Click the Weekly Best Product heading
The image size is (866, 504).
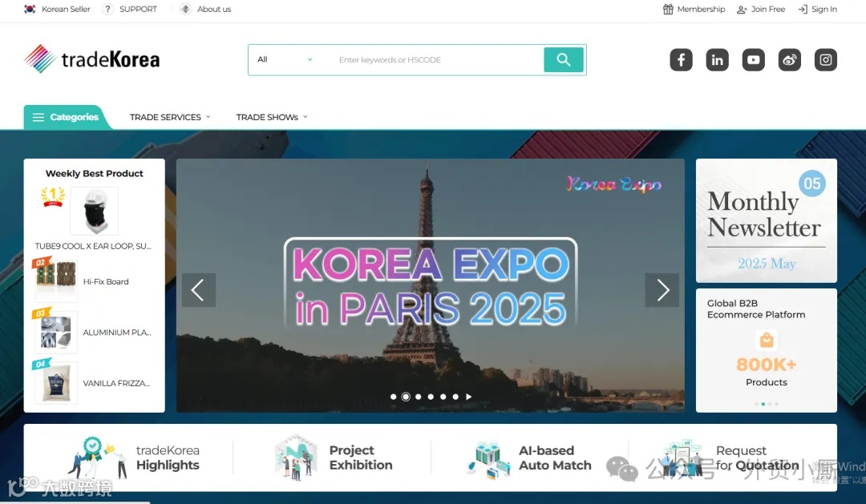[95, 173]
